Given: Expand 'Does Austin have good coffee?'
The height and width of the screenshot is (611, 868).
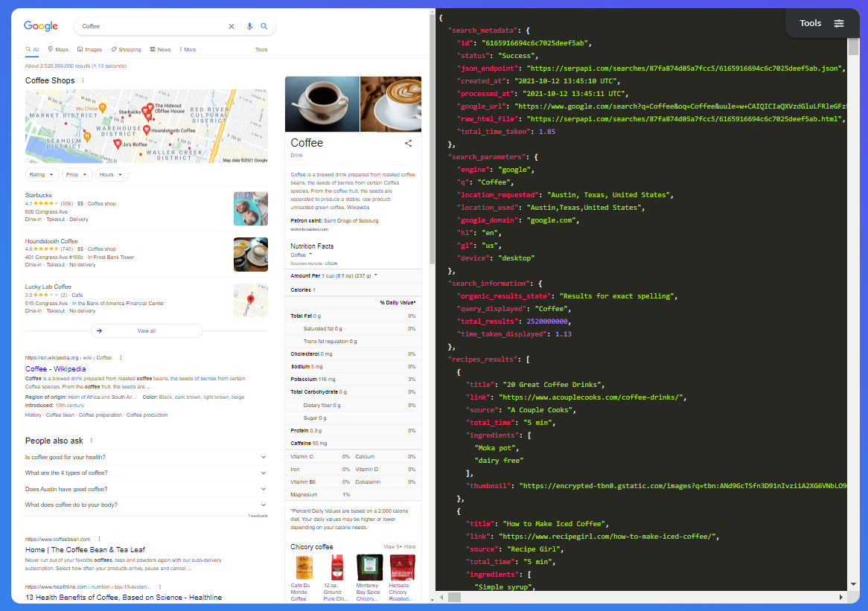Looking at the screenshot, I should (146, 489).
